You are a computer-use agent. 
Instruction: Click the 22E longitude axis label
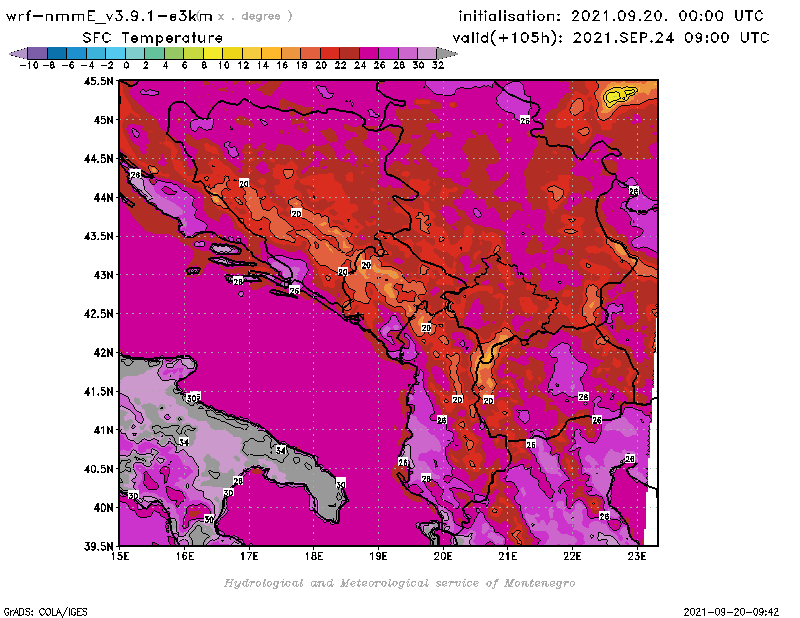click(572, 556)
